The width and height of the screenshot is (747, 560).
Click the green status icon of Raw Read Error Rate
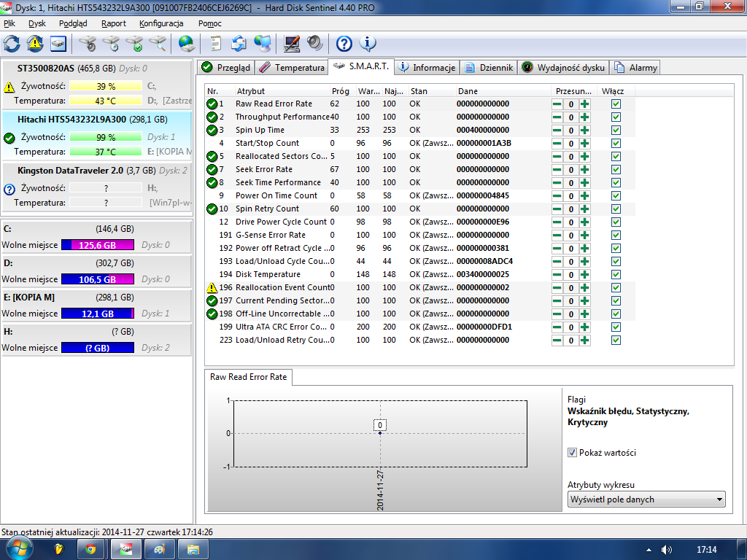212,104
